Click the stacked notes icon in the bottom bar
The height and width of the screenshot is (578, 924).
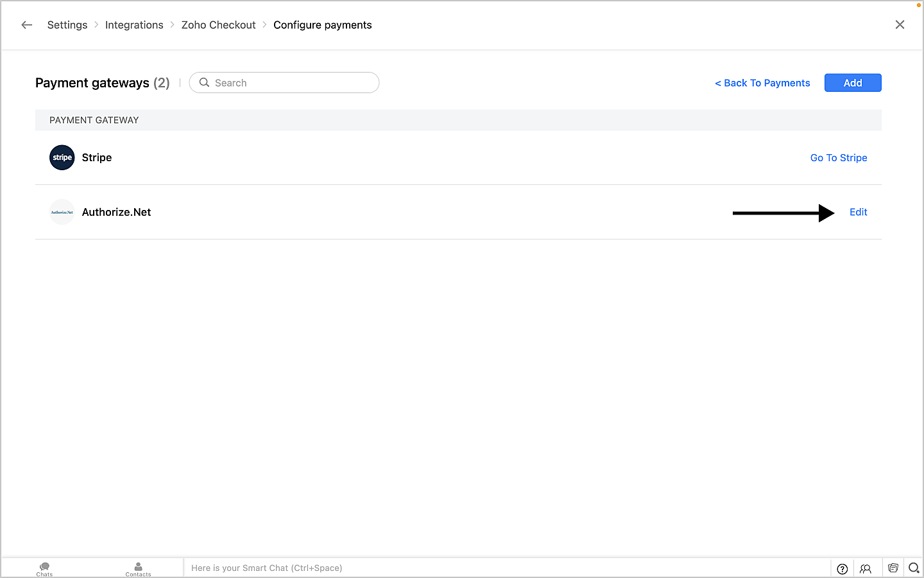(x=893, y=568)
